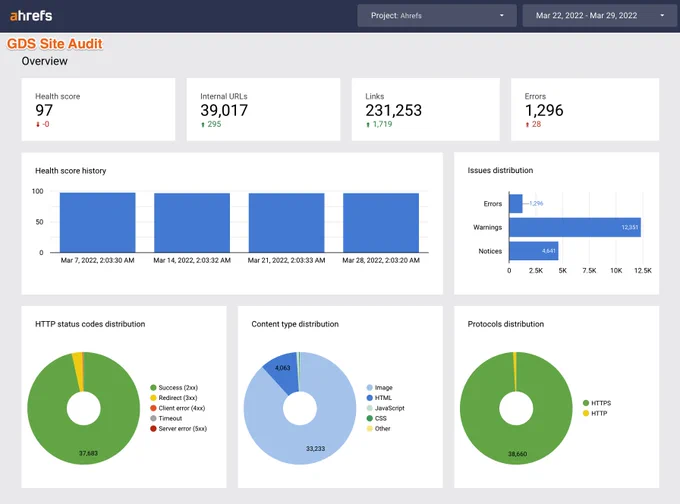Select the Links 231,253 card
680x504 pixels.
click(x=425, y=109)
